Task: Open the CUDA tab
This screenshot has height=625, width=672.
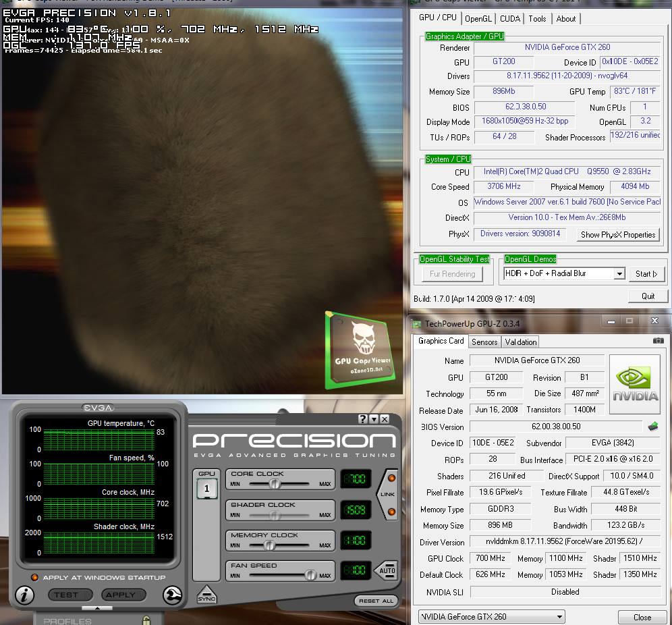Action: click(510, 19)
